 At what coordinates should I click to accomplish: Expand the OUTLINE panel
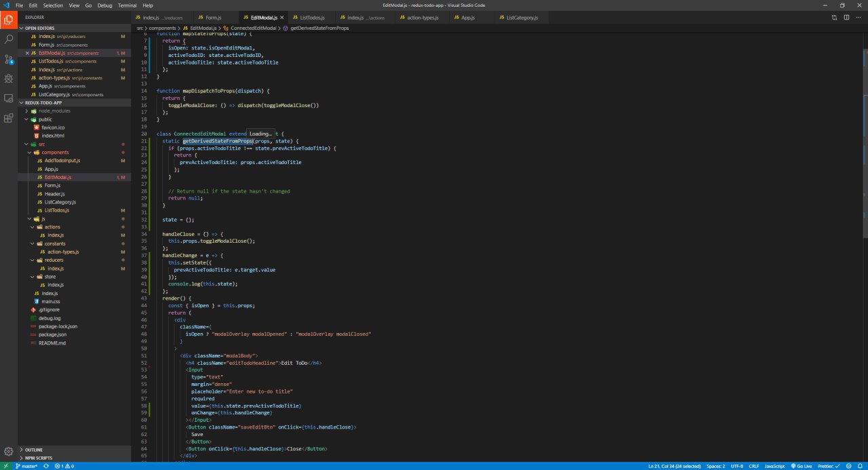[x=35, y=450]
